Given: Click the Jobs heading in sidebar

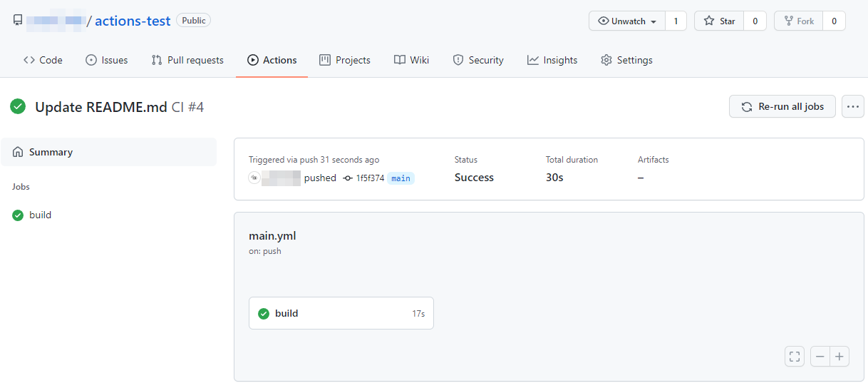Looking at the screenshot, I should [21, 187].
